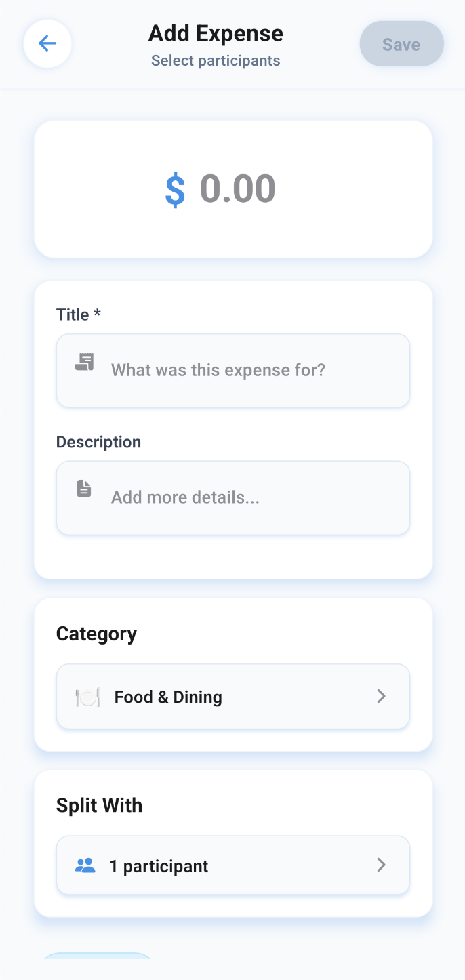
Task: Click the back arrow icon
Action: [47, 43]
